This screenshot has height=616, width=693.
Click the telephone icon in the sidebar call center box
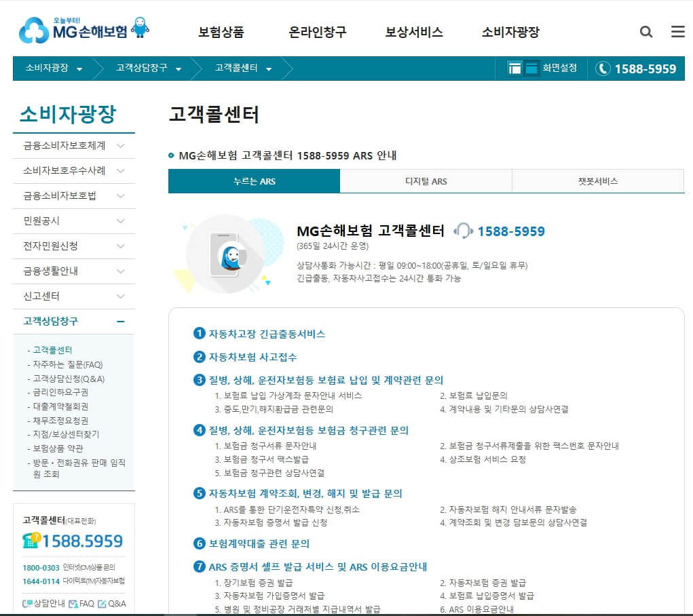31,541
